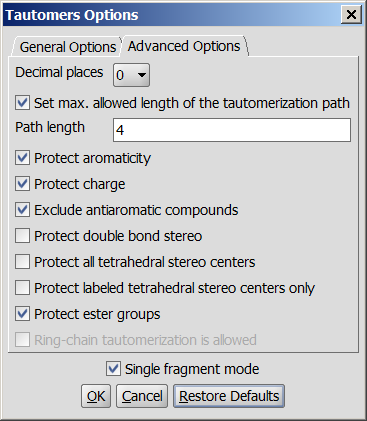
Task: Close the Tautomers Options dialog
Action: pyautogui.click(x=351, y=15)
